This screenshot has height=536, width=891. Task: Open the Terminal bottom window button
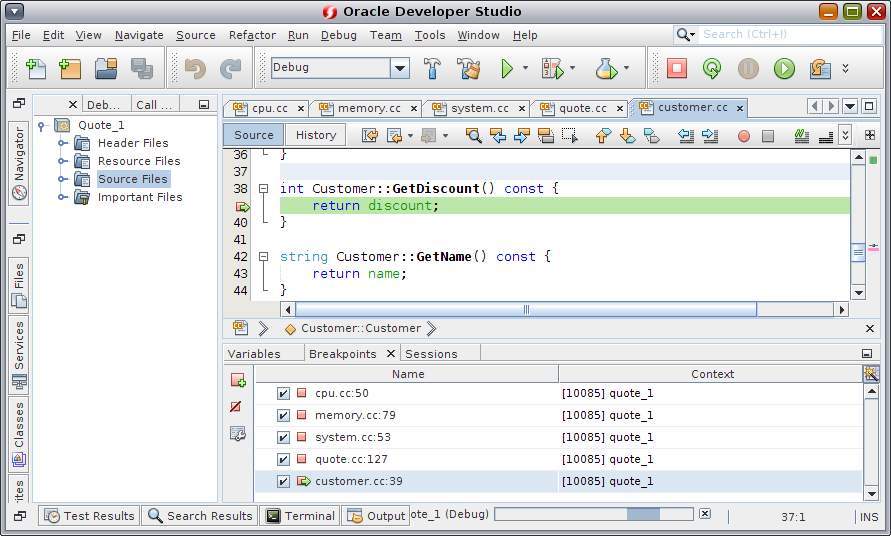(x=301, y=516)
